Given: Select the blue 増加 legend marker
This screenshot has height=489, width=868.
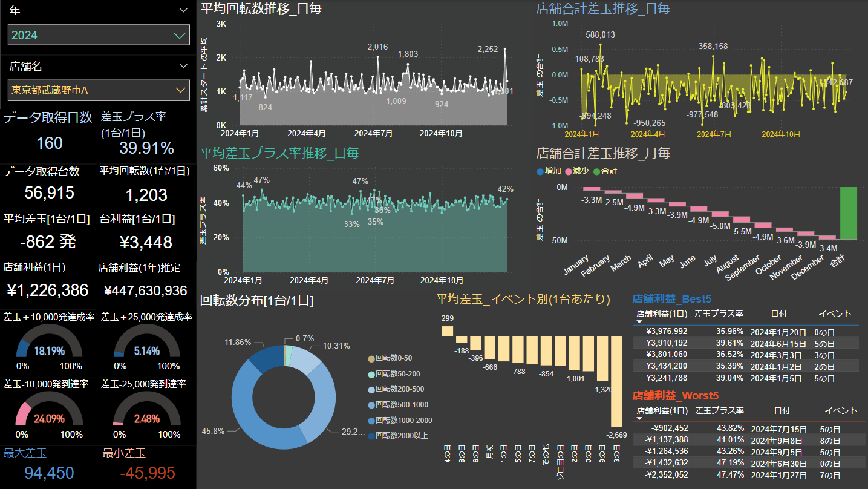Looking at the screenshot, I should pyautogui.click(x=540, y=171).
